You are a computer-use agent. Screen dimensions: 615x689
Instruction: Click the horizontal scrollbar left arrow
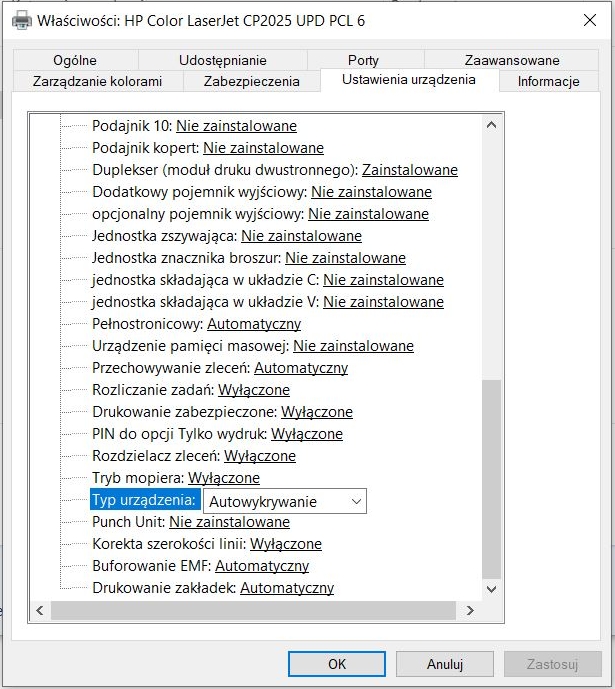40,610
